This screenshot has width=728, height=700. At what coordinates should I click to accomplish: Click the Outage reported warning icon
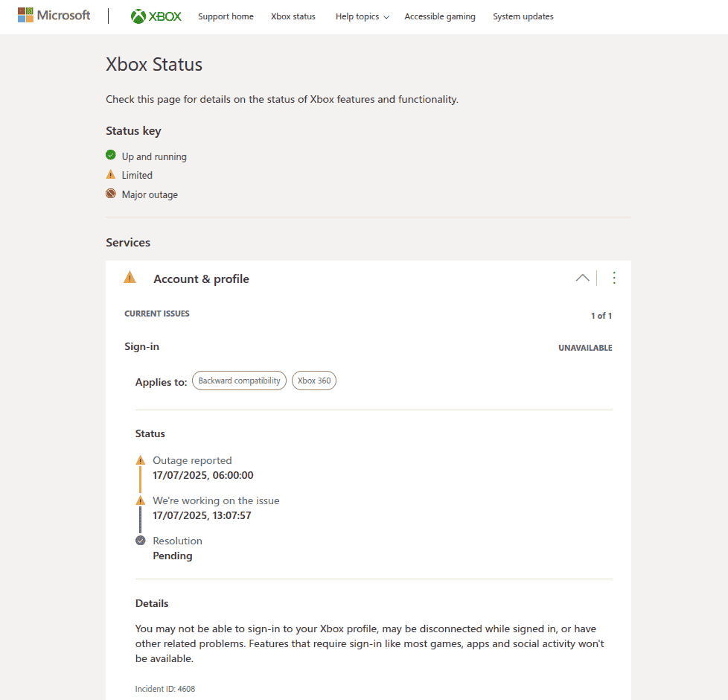(x=140, y=460)
